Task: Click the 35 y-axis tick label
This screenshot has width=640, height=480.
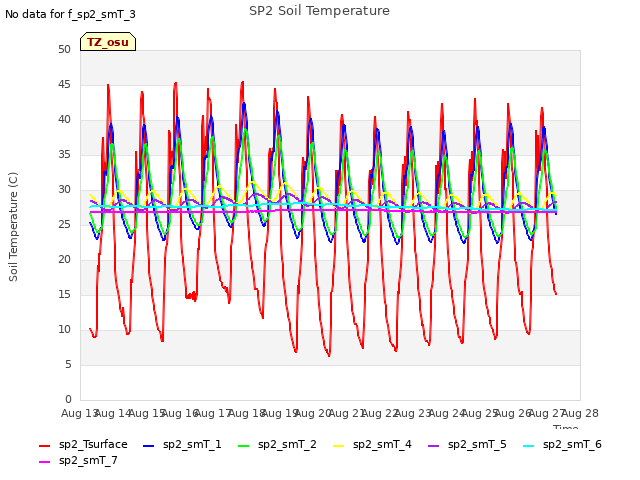Action: (x=64, y=154)
